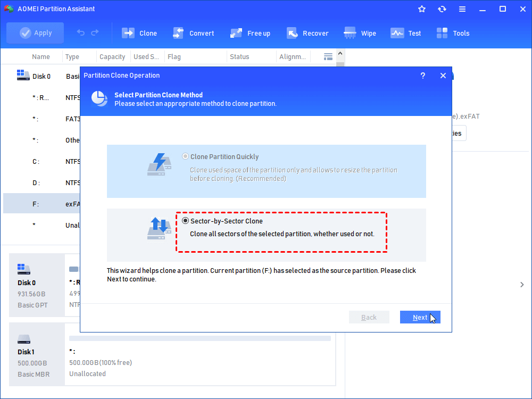Click the Next button
This screenshot has height=399, width=532.
click(420, 317)
